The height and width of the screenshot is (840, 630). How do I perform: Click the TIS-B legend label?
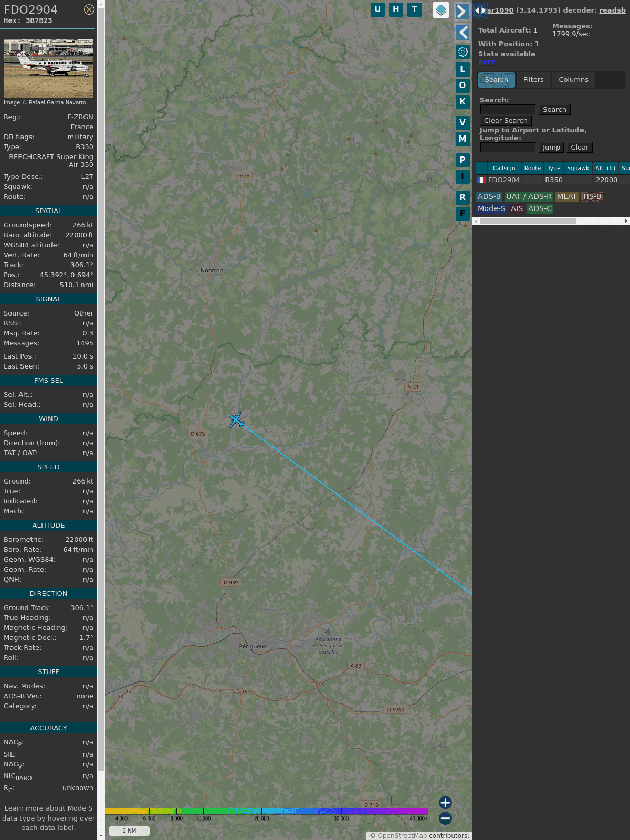(x=592, y=196)
